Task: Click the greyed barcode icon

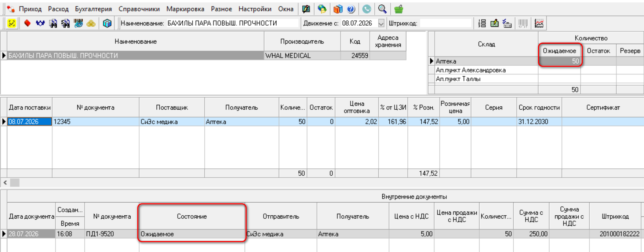Action: (523, 23)
